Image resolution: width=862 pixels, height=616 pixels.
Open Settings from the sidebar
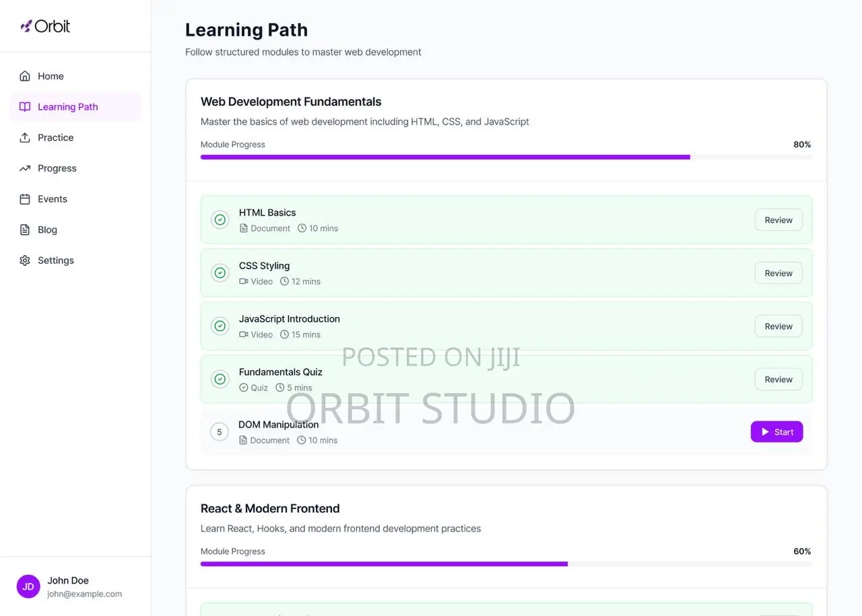click(x=75, y=261)
